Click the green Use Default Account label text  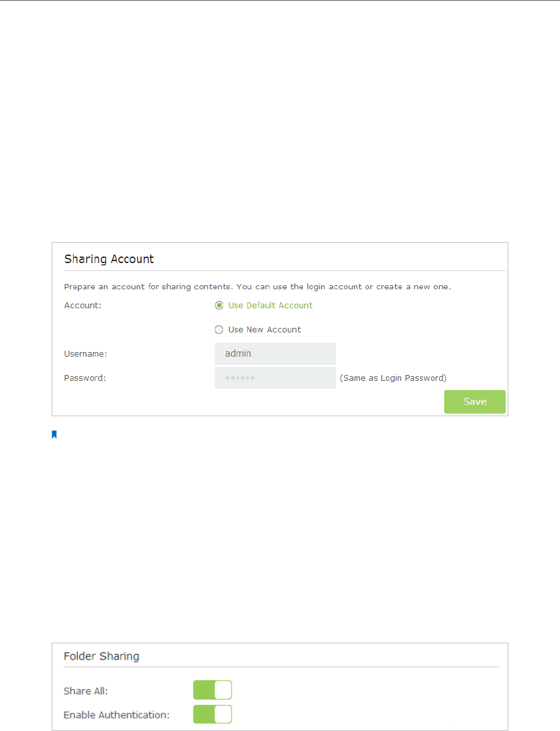pyautogui.click(x=270, y=306)
